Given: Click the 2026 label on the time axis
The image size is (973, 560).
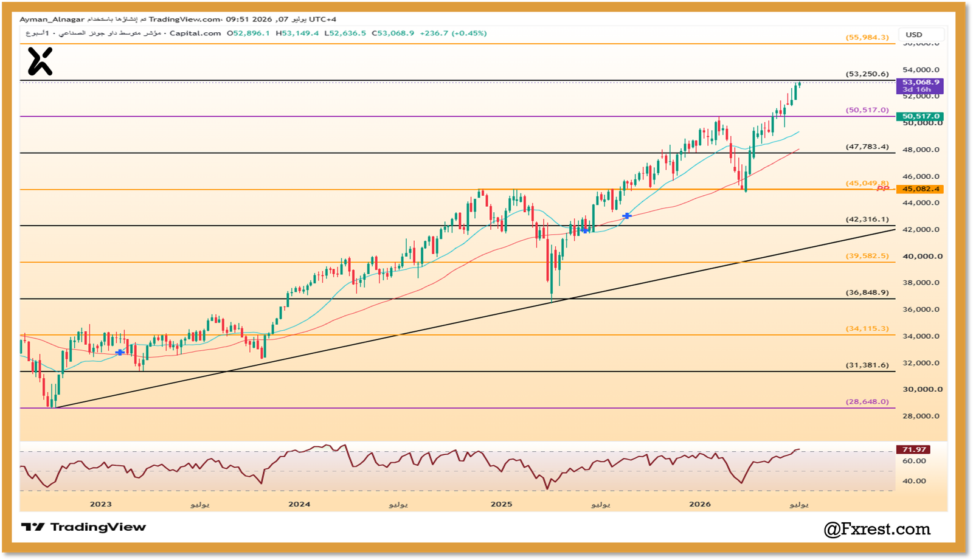Looking at the screenshot, I should (700, 504).
